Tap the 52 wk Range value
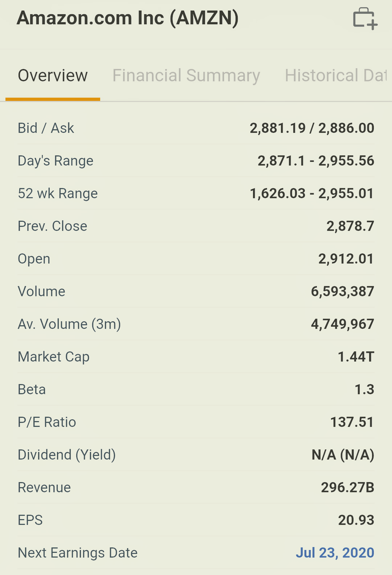392x575 pixels. [312, 193]
